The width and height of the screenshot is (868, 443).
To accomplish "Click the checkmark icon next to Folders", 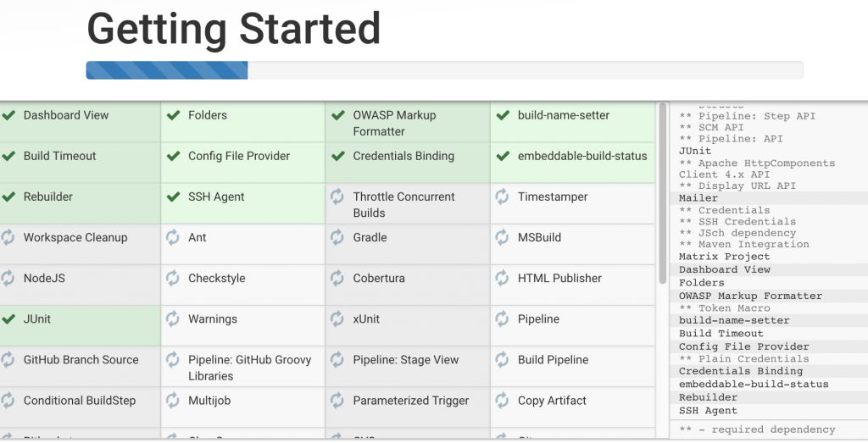I will tap(174, 115).
